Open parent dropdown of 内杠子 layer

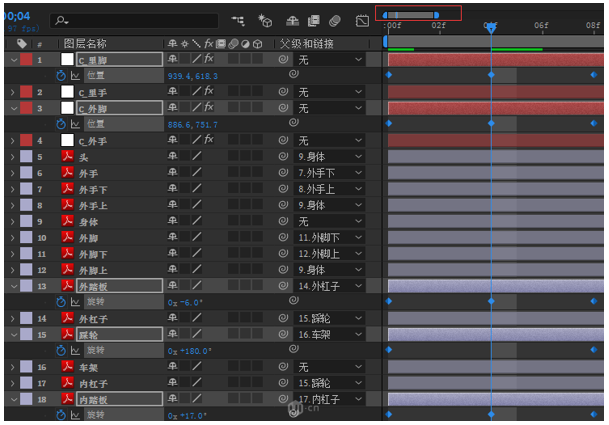[329, 383]
